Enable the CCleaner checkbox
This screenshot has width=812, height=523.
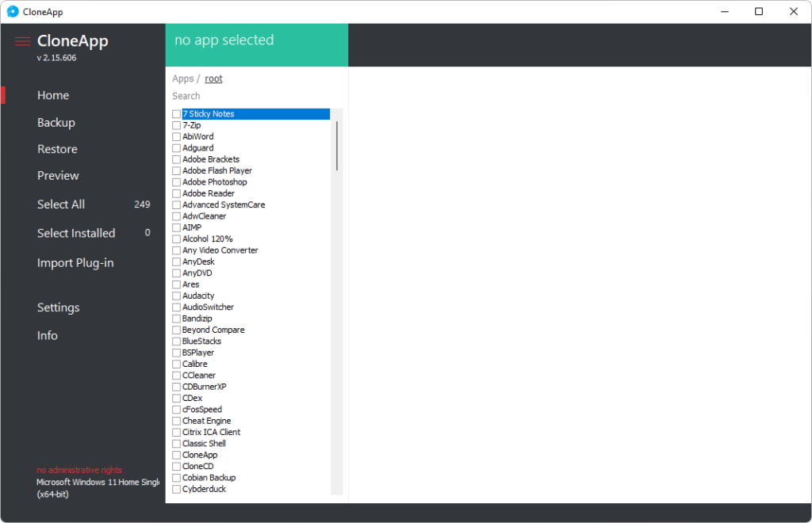[x=175, y=375]
